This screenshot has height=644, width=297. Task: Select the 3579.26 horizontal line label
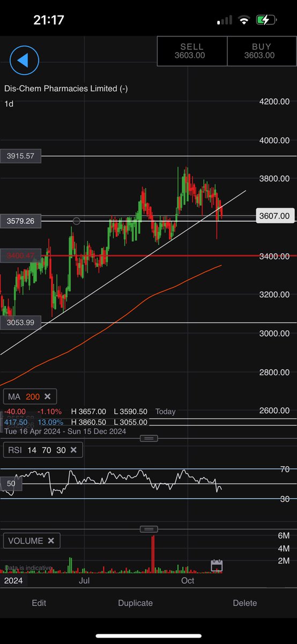(20, 221)
